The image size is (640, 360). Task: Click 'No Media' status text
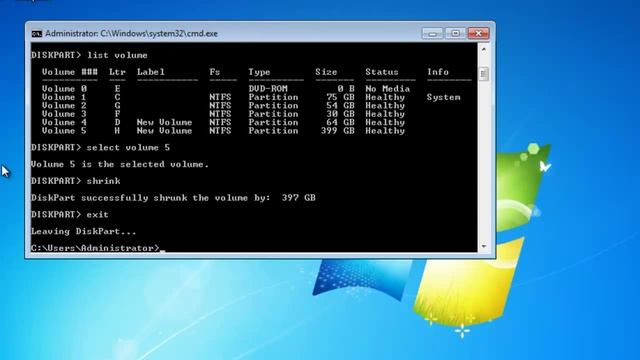[x=387, y=89]
